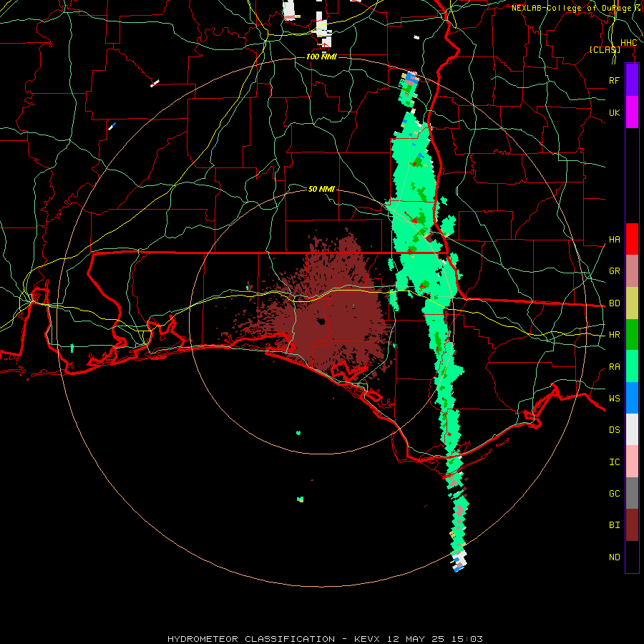This screenshot has height=644, width=644.
Task: Click the IC light pink legend swatch
Action: tap(632, 462)
